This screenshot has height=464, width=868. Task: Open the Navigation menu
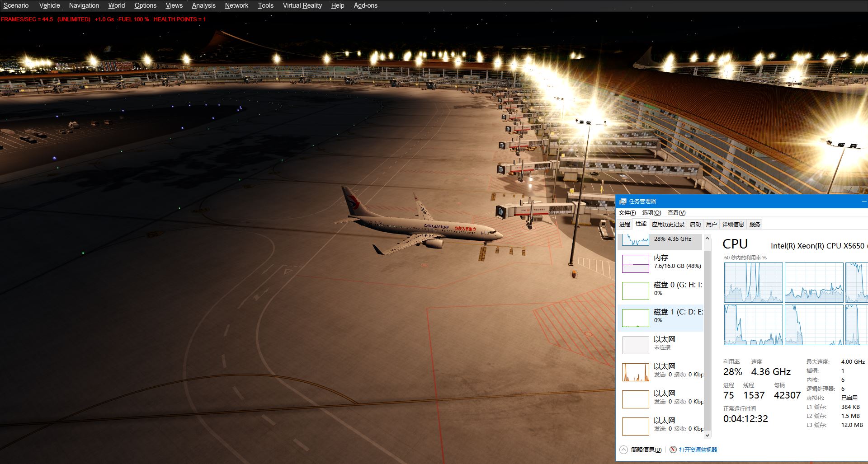pos(84,5)
